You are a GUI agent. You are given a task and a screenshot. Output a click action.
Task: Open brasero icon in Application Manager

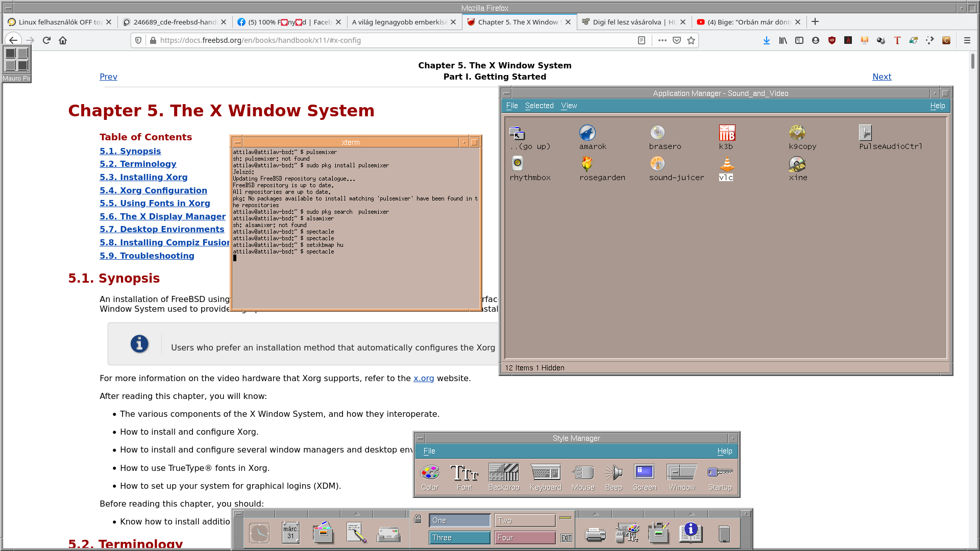pos(657,133)
